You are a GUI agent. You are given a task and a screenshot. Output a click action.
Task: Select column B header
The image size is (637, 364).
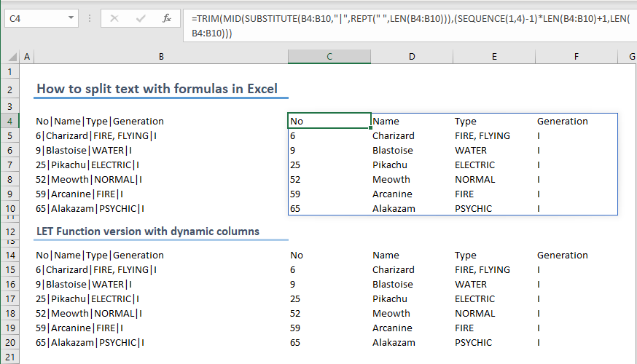coord(161,56)
